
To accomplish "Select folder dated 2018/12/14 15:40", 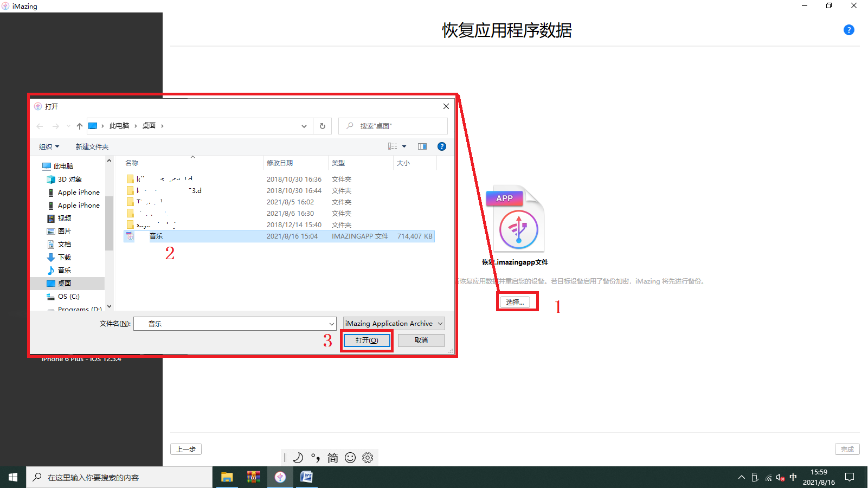I will click(x=279, y=224).
